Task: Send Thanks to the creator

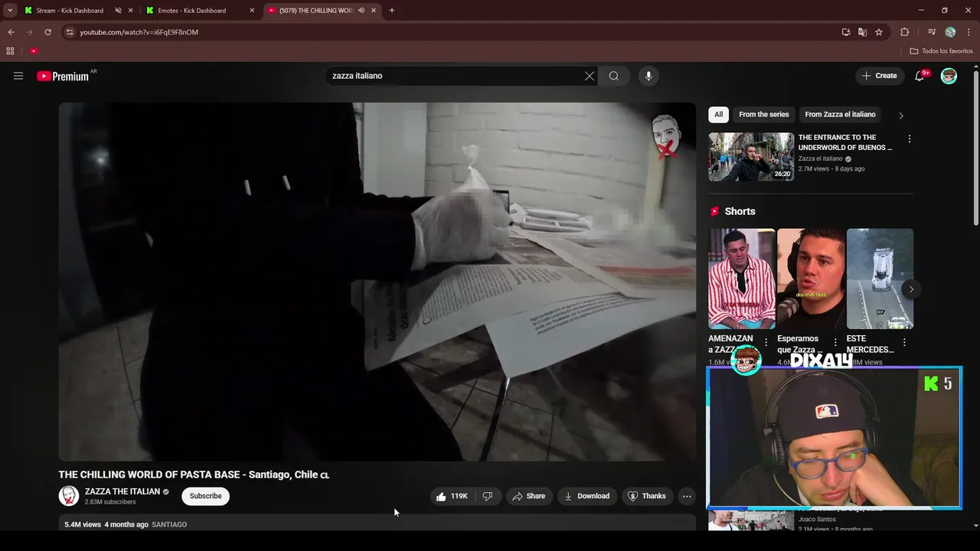Action: click(x=647, y=496)
